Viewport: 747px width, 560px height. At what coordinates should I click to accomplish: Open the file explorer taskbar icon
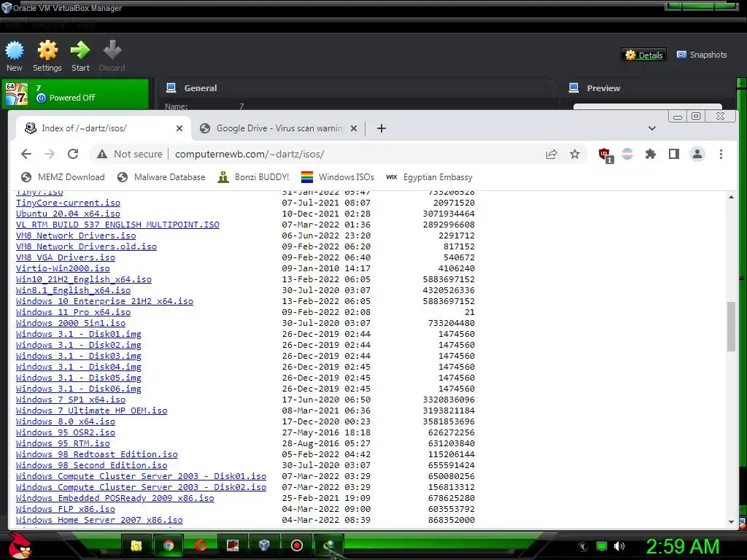point(136,545)
